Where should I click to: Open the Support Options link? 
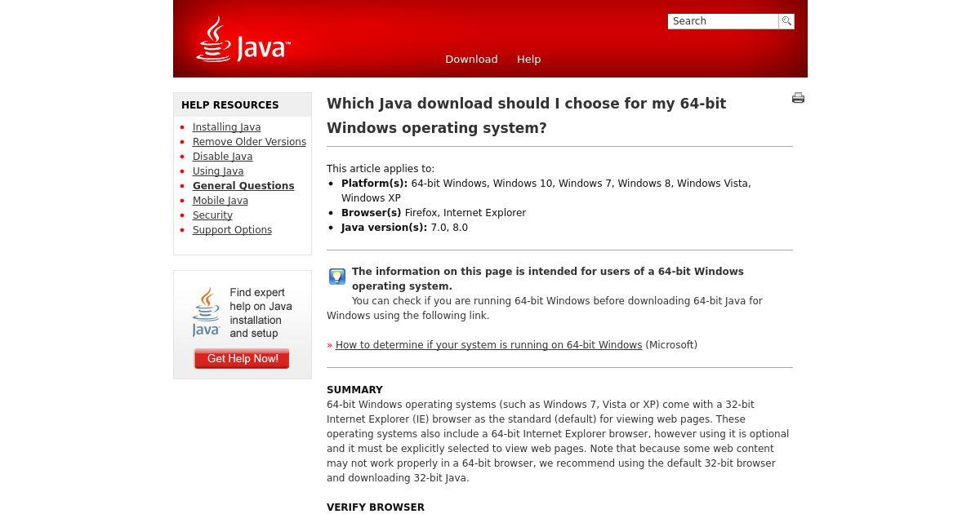tap(232, 230)
